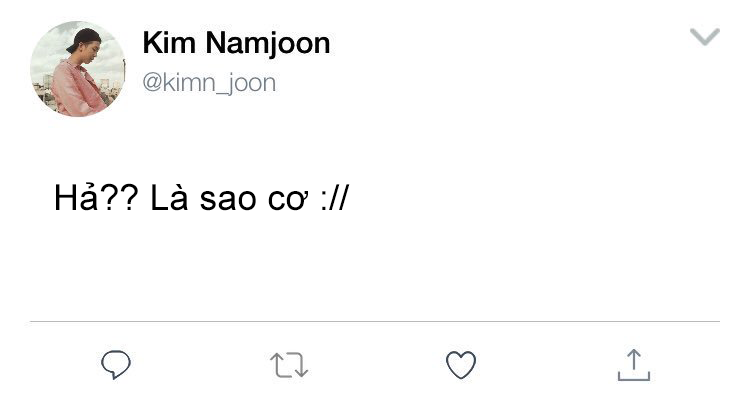View the round avatar of kimn_joon
Image resolution: width=750 pixels, height=407 pixels.
coord(78,69)
